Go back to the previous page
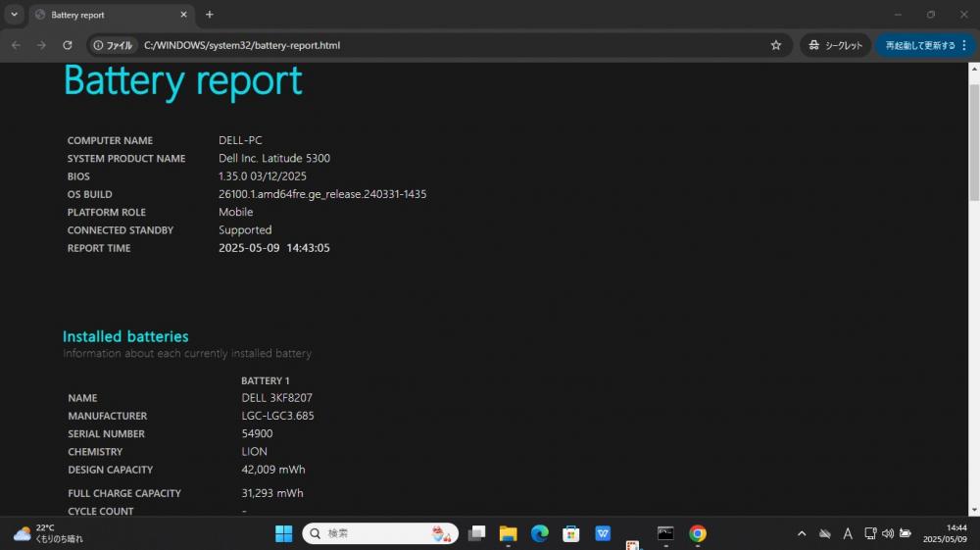The height and width of the screenshot is (550, 980). coord(17,45)
